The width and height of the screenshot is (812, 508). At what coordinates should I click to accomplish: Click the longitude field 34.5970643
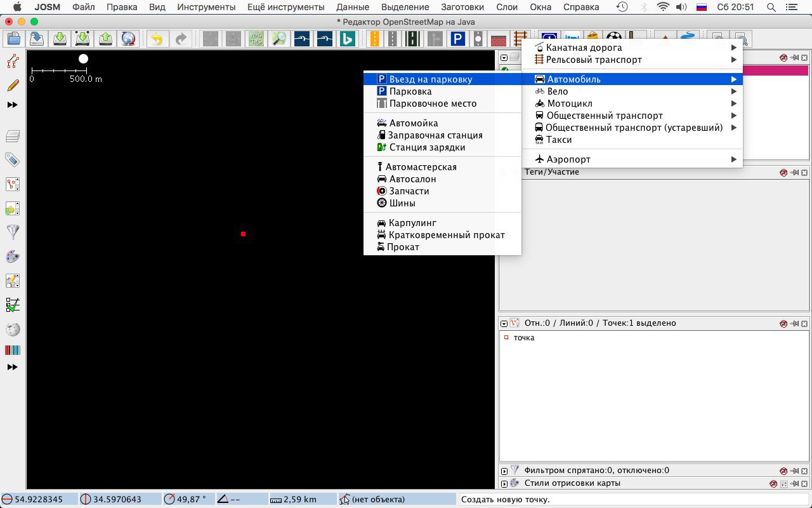119,499
